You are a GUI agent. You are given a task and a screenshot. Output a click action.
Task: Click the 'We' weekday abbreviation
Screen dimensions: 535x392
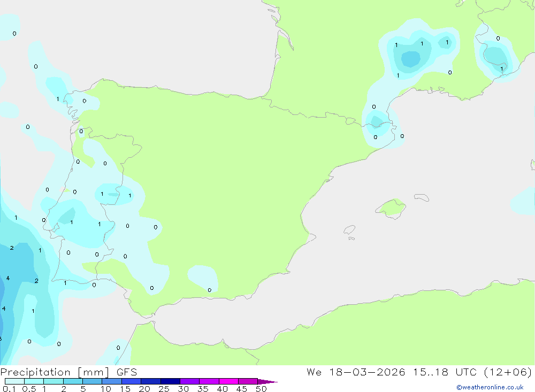pyautogui.click(x=314, y=372)
